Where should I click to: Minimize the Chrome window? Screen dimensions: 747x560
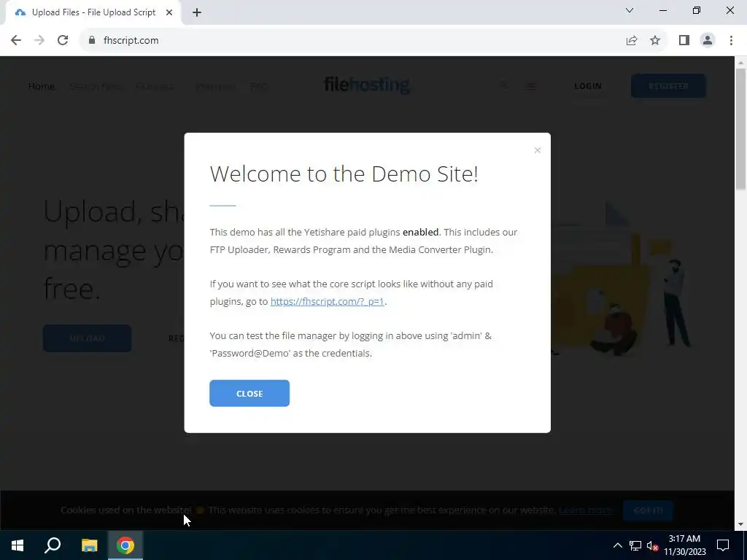[x=662, y=10]
